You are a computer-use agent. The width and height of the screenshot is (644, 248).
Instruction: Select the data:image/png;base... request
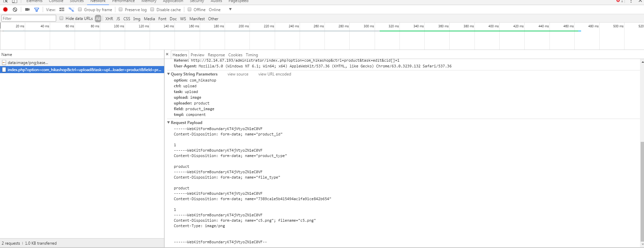coord(82,62)
